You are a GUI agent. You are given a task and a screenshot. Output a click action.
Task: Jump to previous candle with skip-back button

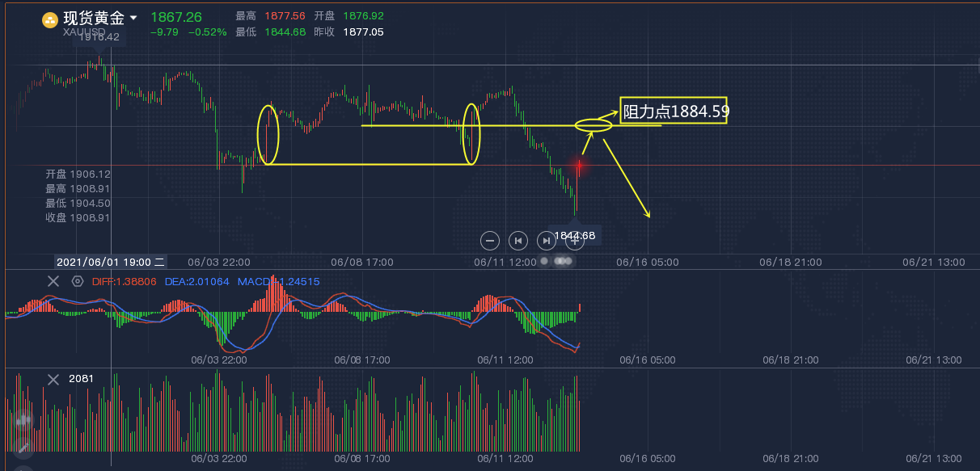click(517, 240)
